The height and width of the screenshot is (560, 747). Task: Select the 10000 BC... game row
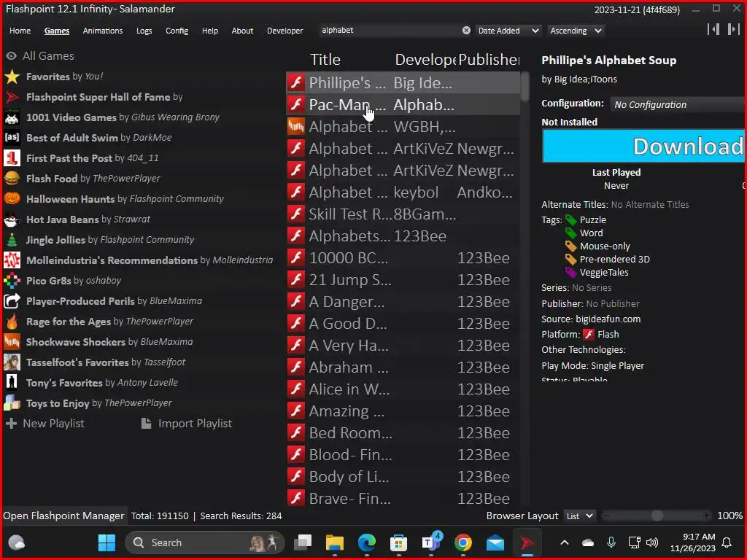coord(403,258)
